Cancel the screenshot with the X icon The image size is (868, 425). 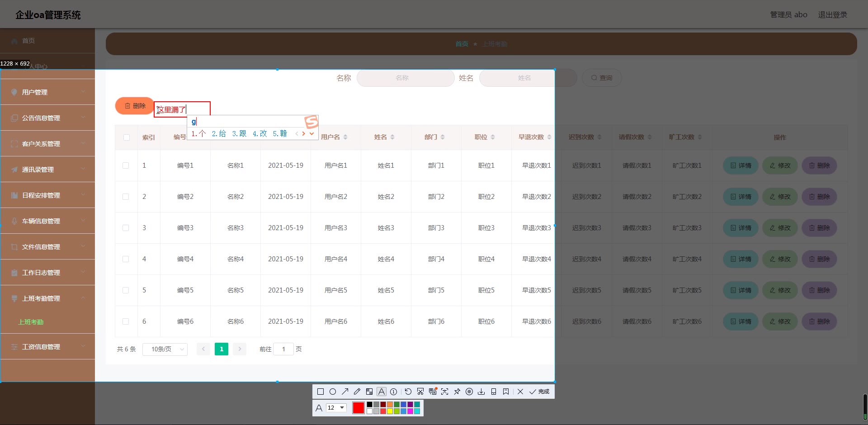tap(520, 392)
